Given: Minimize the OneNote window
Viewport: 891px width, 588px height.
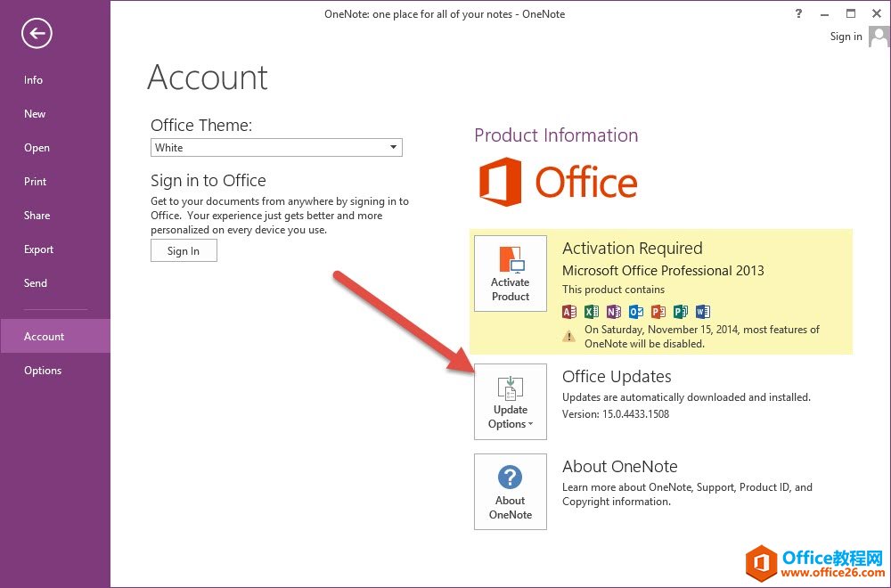Looking at the screenshot, I should [824, 14].
